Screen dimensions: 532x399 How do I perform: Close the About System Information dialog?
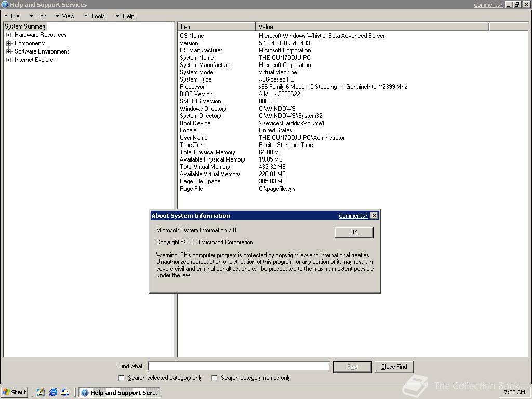374,216
